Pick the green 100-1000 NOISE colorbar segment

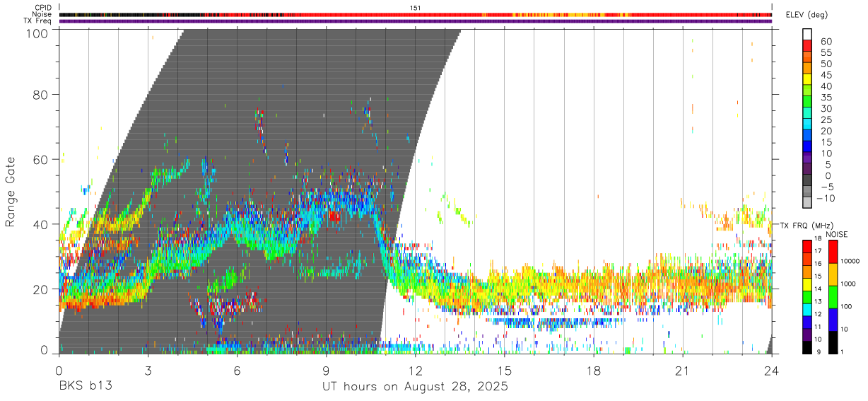point(833,297)
